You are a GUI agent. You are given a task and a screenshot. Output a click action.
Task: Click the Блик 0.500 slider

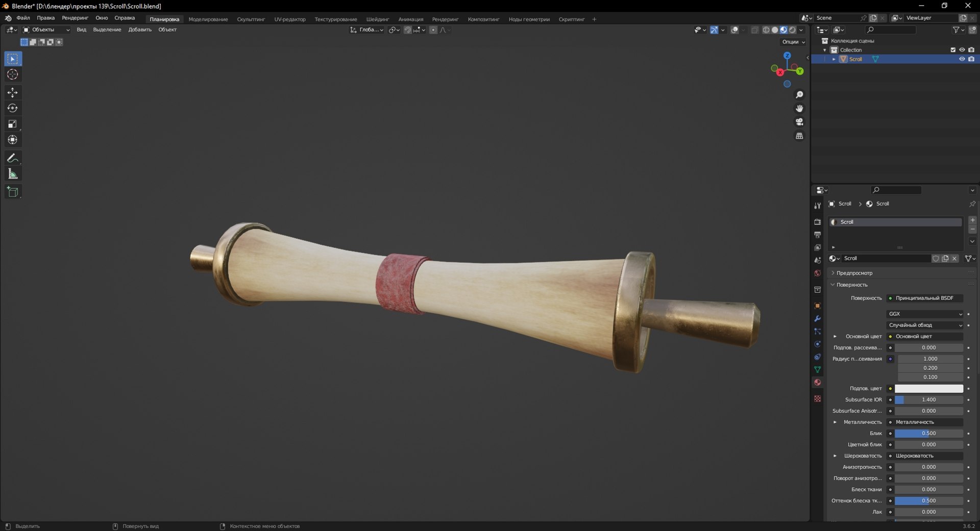click(x=928, y=434)
